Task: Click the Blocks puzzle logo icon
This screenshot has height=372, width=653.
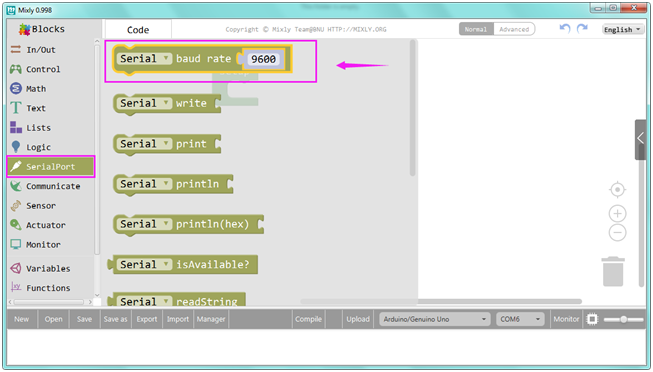Action: 25,29
